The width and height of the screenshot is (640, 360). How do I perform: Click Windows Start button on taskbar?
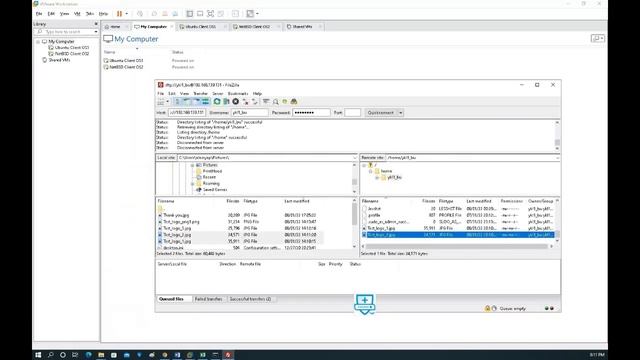pyautogui.click(x=38, y=355)
